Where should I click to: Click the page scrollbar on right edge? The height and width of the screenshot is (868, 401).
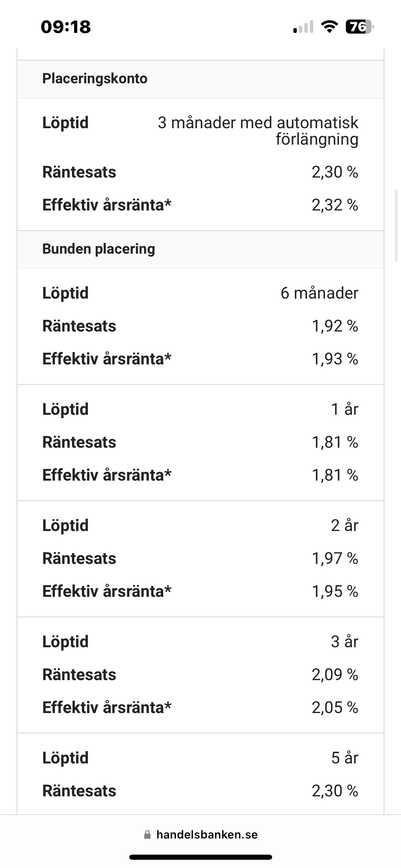tap(397, 226)
